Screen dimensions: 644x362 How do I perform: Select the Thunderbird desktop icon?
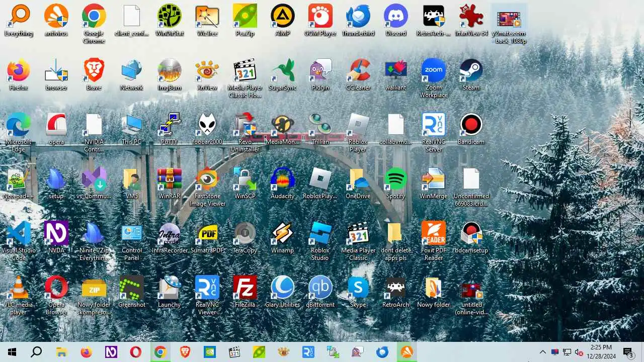(358, 20)
